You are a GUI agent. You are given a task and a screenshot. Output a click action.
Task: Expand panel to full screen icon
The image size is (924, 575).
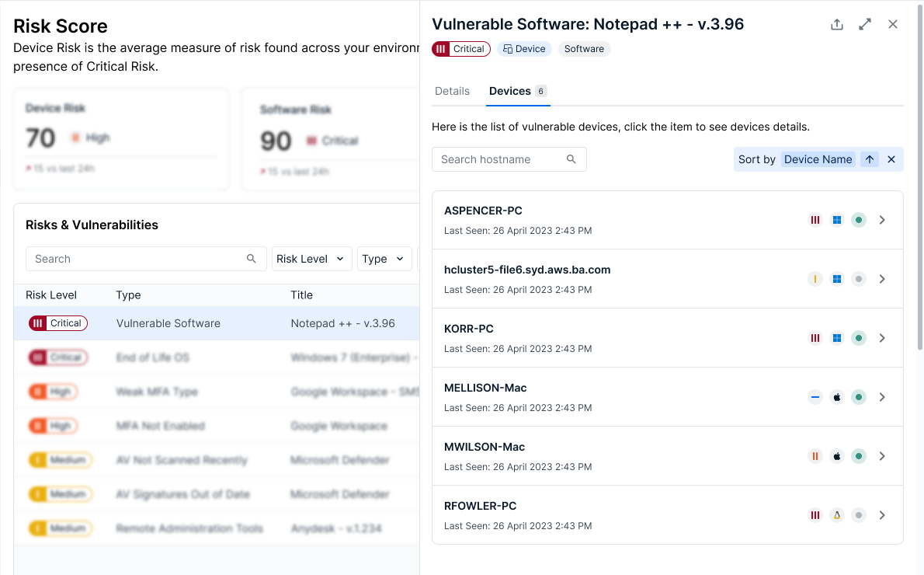click(x=864, y=24)
